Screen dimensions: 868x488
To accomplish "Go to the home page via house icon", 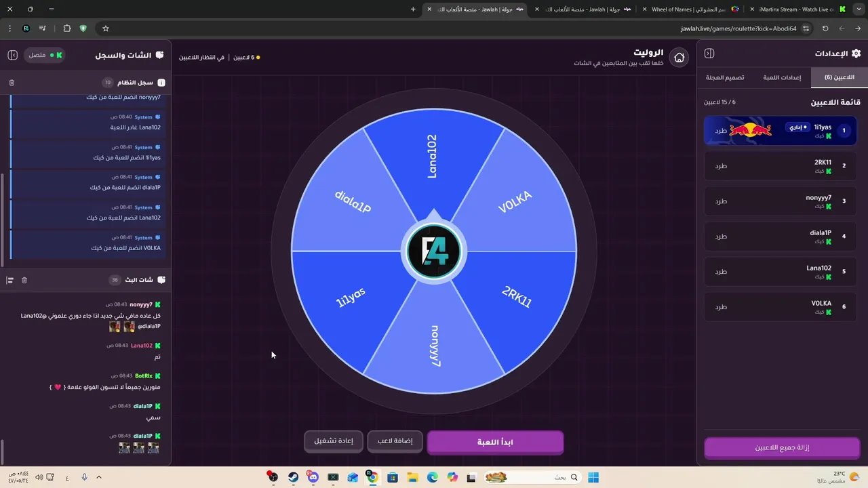I will click(x=679, y=58).
